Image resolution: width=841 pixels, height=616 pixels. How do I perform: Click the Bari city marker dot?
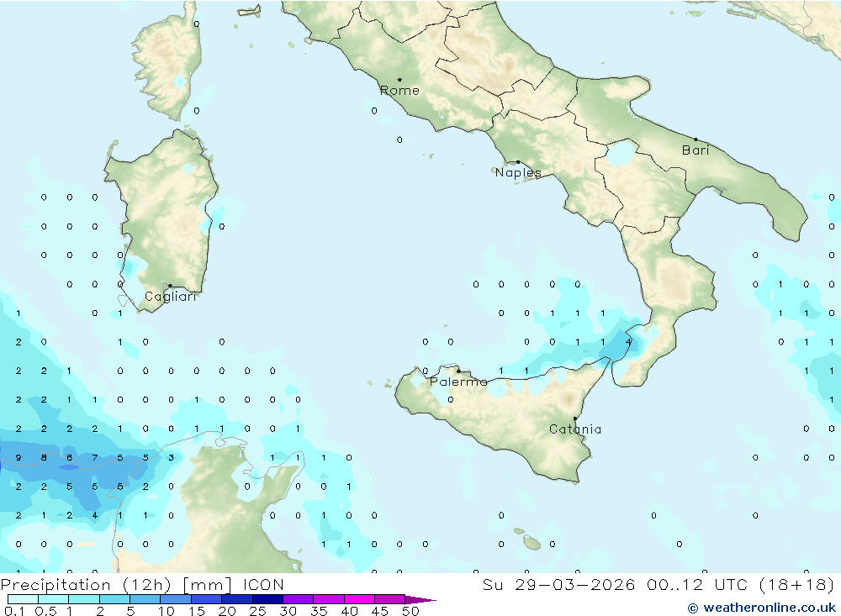[x=696, y=140]
